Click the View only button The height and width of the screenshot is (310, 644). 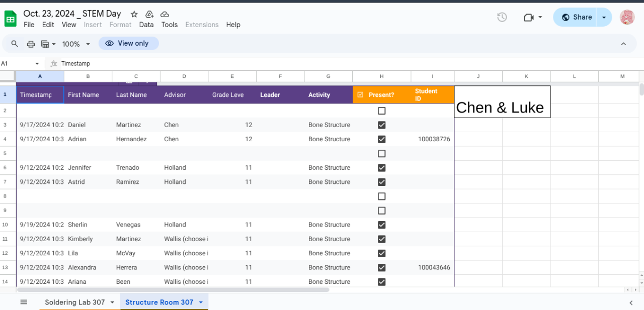tap(128, 43)
